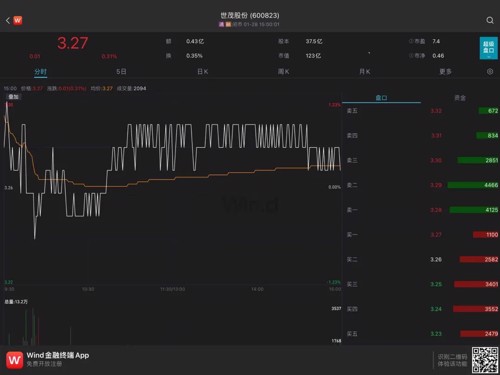The height and width of the screenshot is (375, 500).
Task: Toggle the 叠加 overlay button on chart
Action: (14, 97)
